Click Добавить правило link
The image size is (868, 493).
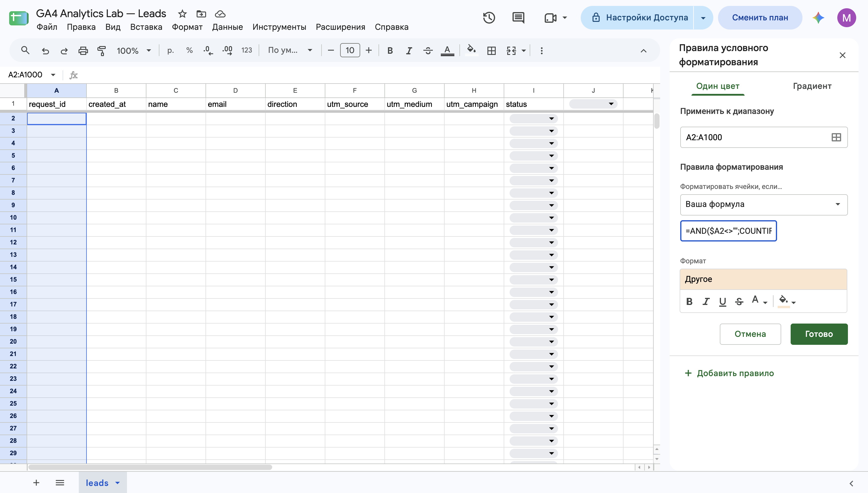pyautogui.click(x=729, y=373)
